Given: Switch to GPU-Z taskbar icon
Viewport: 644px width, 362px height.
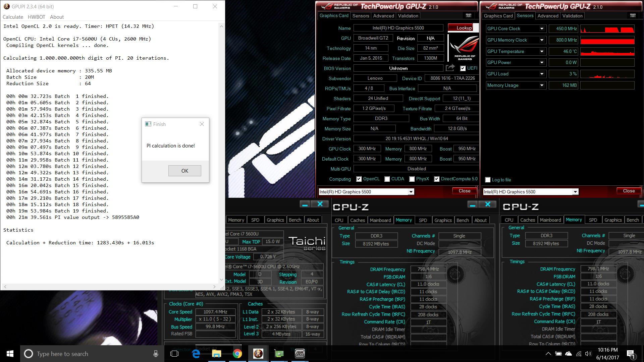Looking at the screenshot, I should 279,354.
